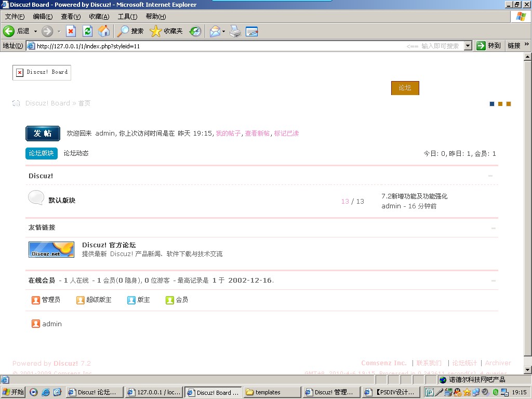532x399 pixels.
Task: Open the Archiver footer link
Action: 498,363
